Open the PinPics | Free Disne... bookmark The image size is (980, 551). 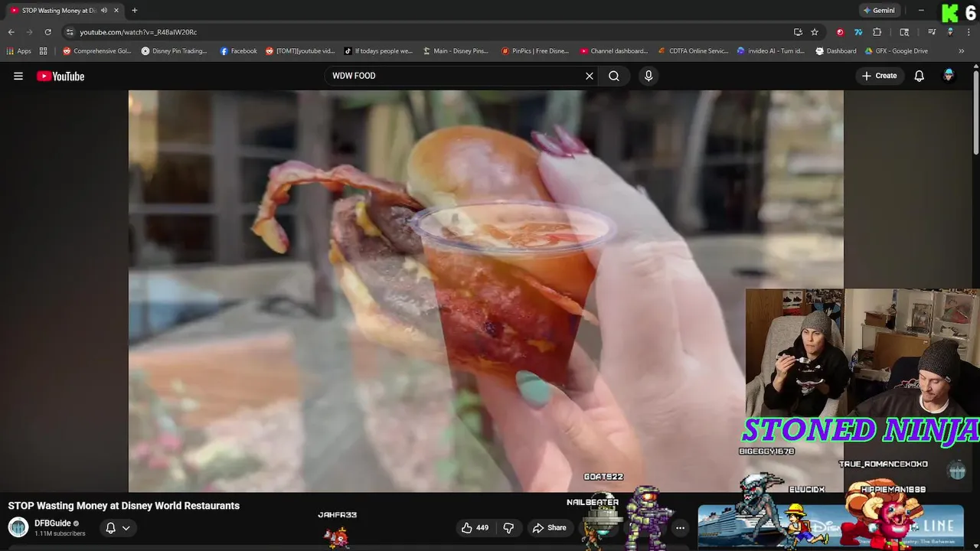tap(535, 51)
